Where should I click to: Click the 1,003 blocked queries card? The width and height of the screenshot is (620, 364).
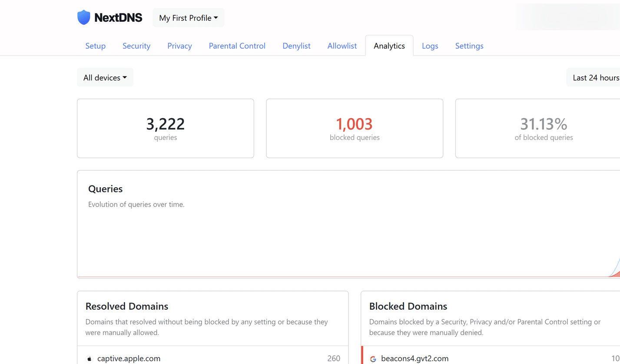click(355, 129)
